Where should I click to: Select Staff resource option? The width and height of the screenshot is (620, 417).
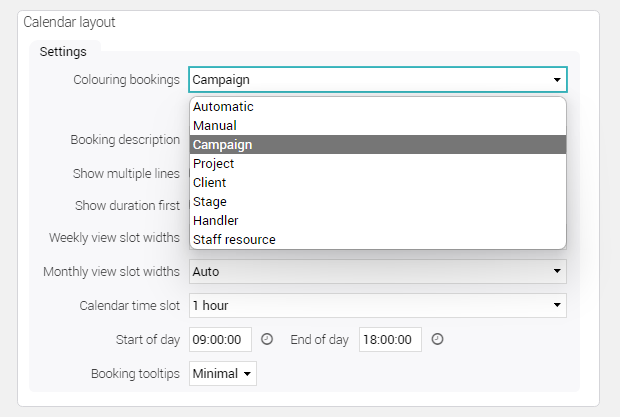click(378, 240)
